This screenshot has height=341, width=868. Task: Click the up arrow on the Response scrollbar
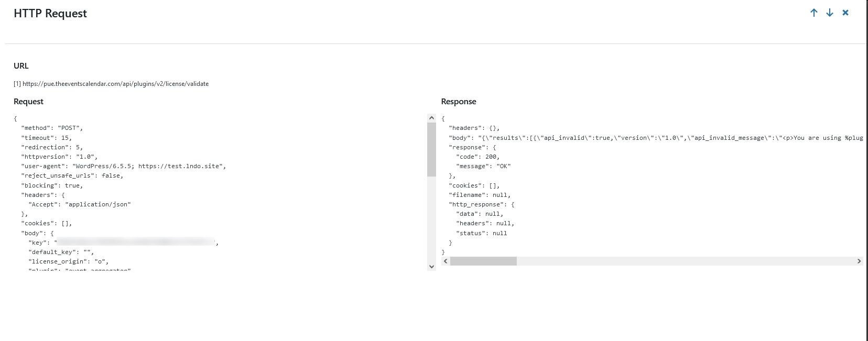coord(431,117)
